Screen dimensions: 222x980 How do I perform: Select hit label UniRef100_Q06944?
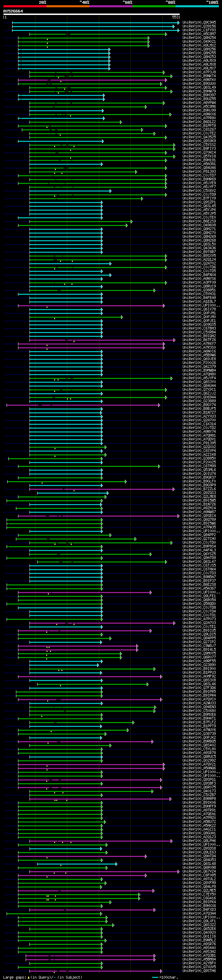[199, 397]
